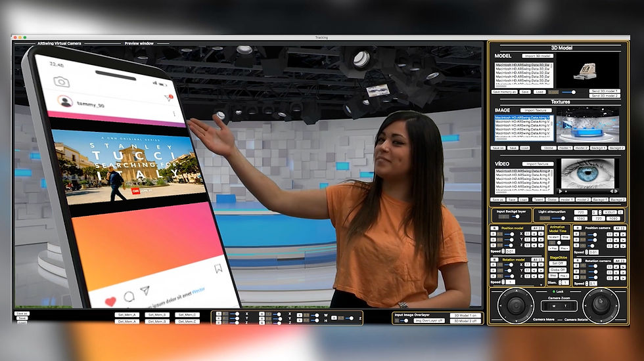Viewport: 644px width, 361px height.
Task: Step forward in the eye video preview
Action: 616,191
